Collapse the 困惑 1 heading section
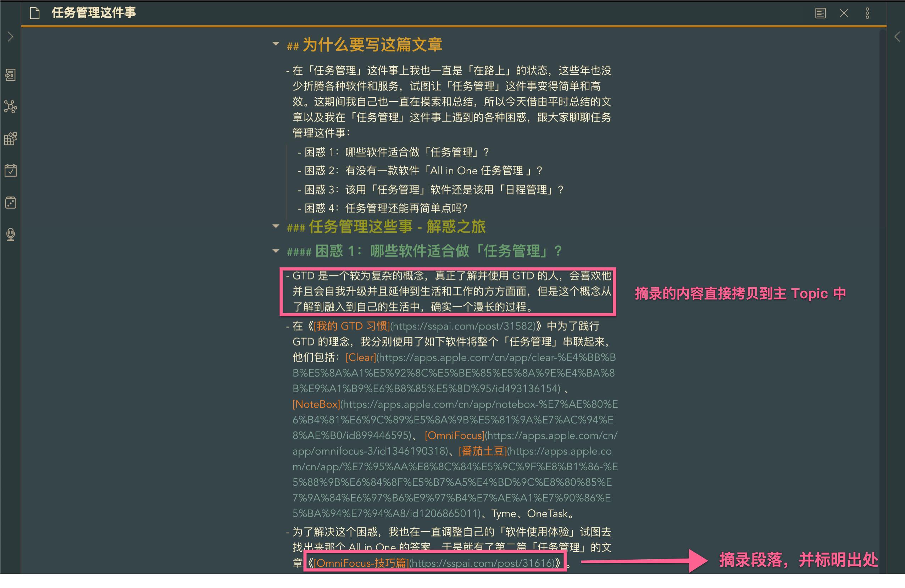The image size is (905, 588). [x=276, y=251]
